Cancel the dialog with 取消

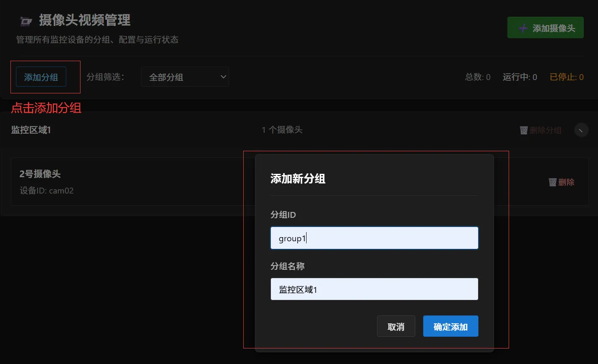[x=396, y=327]
